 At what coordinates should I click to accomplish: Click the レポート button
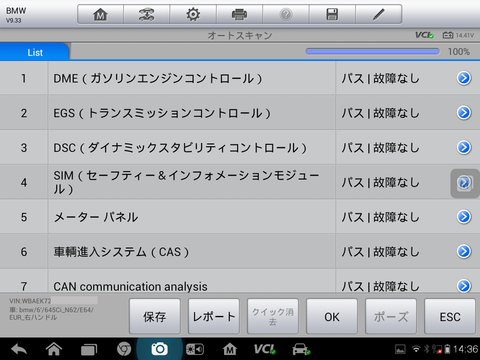pyautogui.click(x=214, y=316)
